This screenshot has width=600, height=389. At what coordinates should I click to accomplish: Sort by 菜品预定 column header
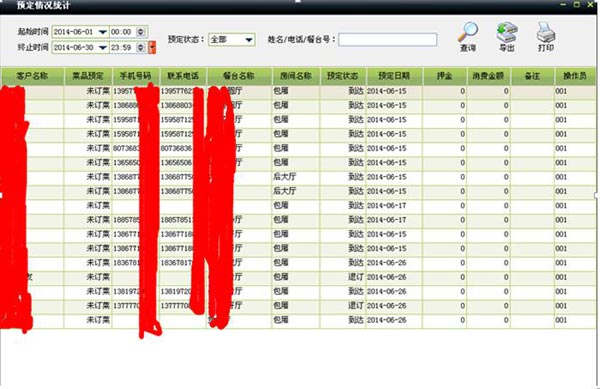[88, 76]
